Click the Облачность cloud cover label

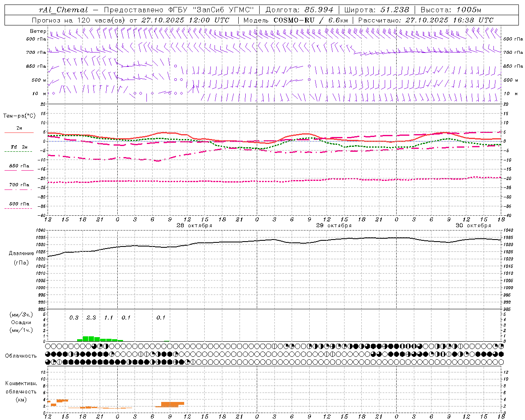tap(21, 356)
